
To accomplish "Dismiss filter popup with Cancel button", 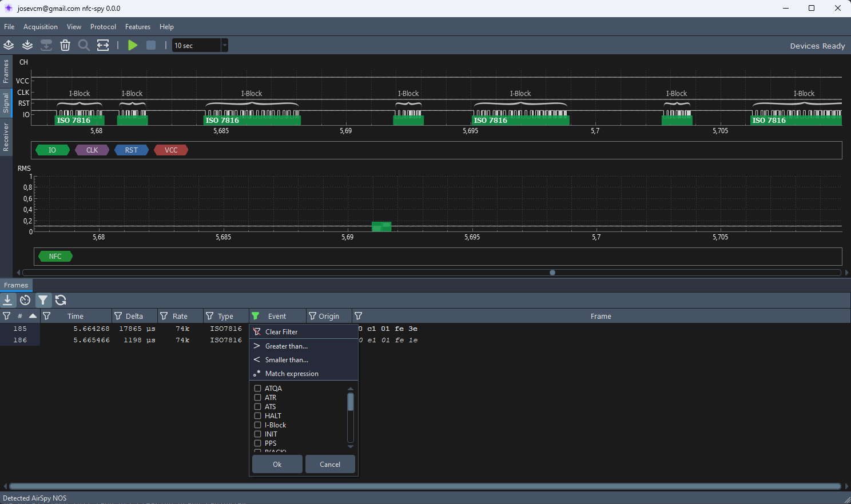I will (330, 465).
